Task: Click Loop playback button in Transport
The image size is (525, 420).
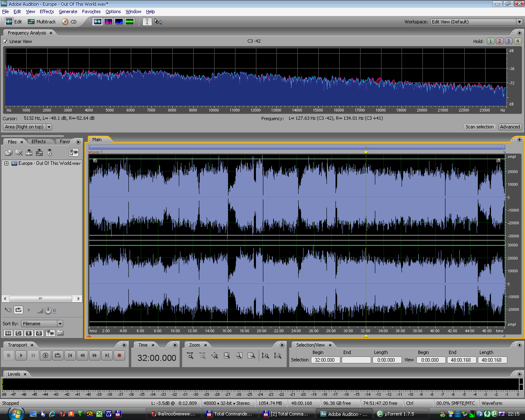Action: point(58,356)
